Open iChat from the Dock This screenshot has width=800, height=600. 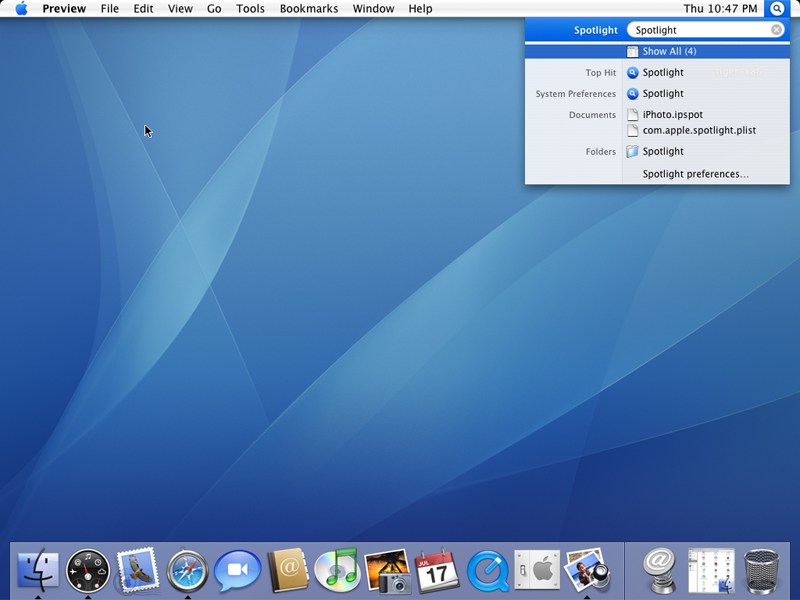pos(237,570)
